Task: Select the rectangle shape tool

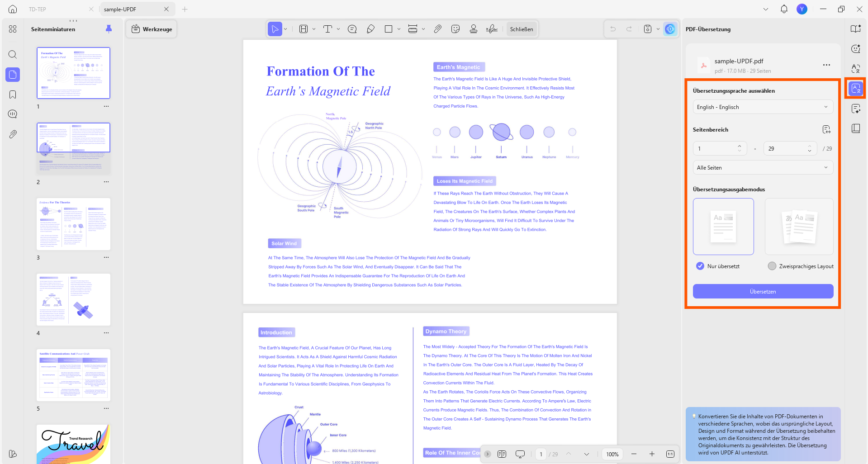Action: 389,29
